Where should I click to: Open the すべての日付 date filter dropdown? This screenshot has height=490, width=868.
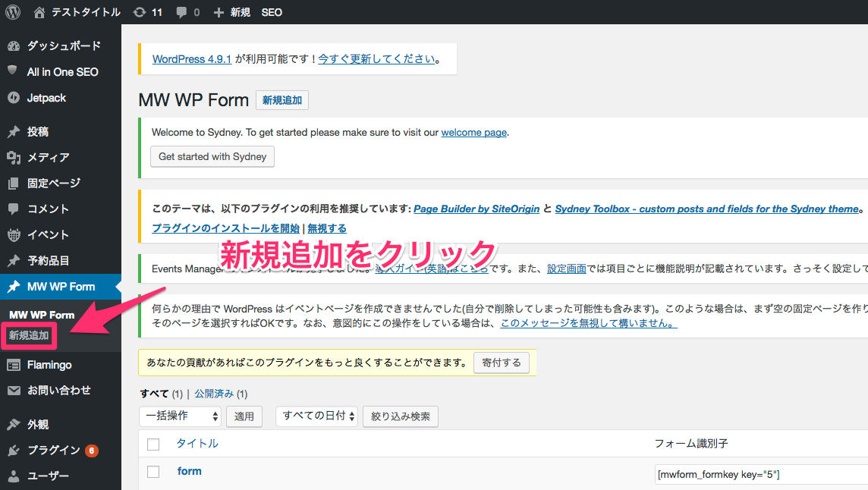pyautogui.click(x=316, y=416)
